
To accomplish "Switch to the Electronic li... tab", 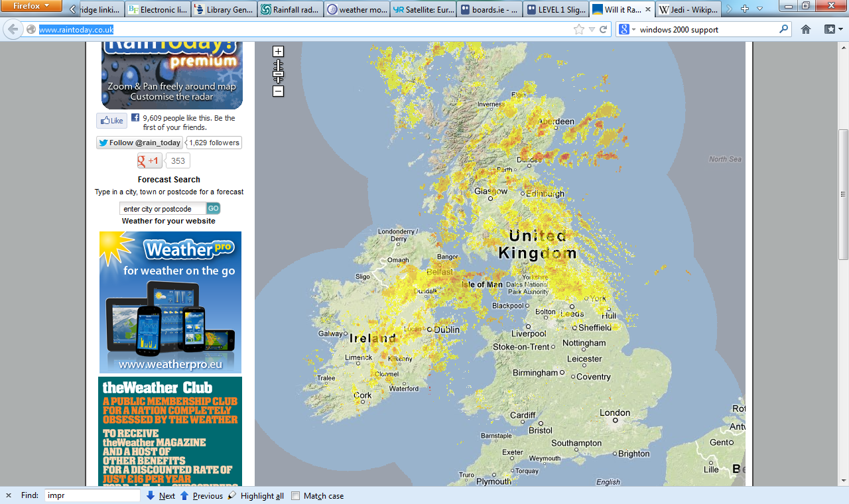I will pyautogui.click(x=157, y=10).
